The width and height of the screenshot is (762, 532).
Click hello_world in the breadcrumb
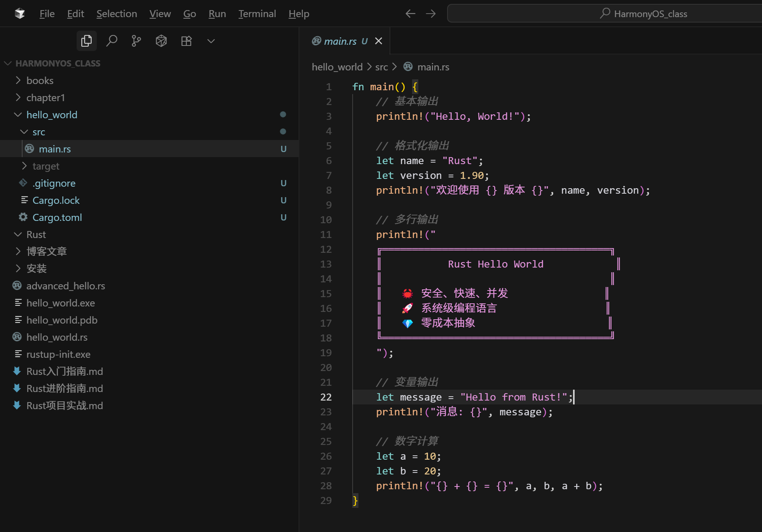(337, 67)
